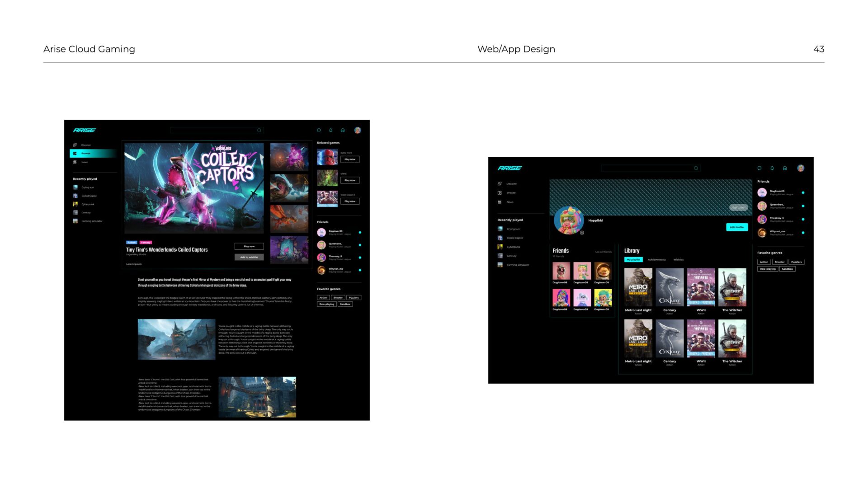The width and height of the screenshot is (868, 488).
Task: Click the Edit cover button on the profile banner
Action: [x=738, y=207]
